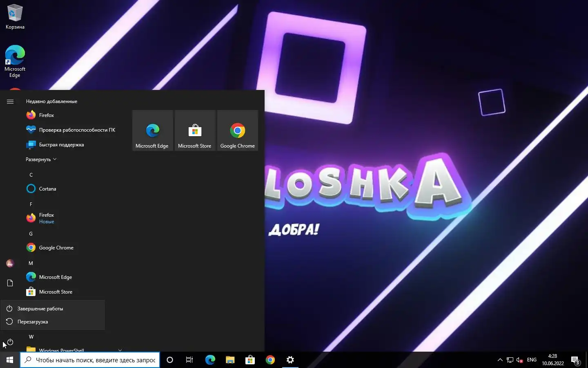Show hidden tray icons chevron
The image size is (588, 368).
click(x=500, y=360)
